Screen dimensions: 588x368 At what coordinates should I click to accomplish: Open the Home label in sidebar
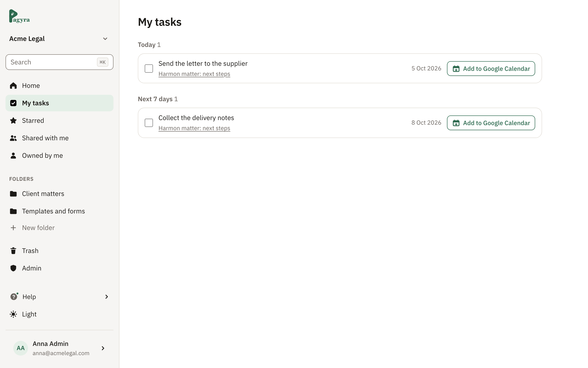coord(31,86)
